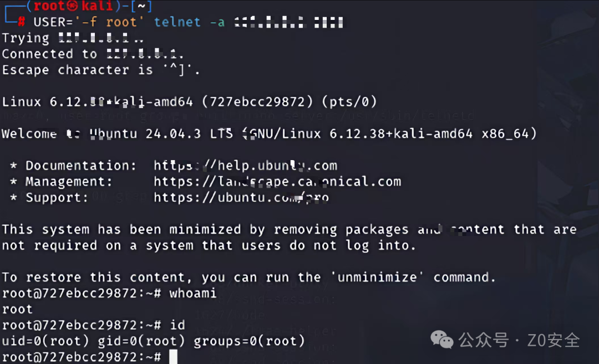Click the red # prompt symbol
The height and width of the screenshot is (364, 599).
[x=21, y=22]
